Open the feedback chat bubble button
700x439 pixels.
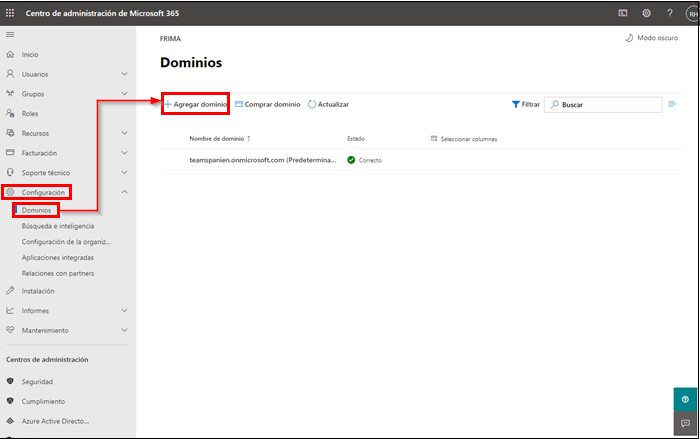pos(685,423)
